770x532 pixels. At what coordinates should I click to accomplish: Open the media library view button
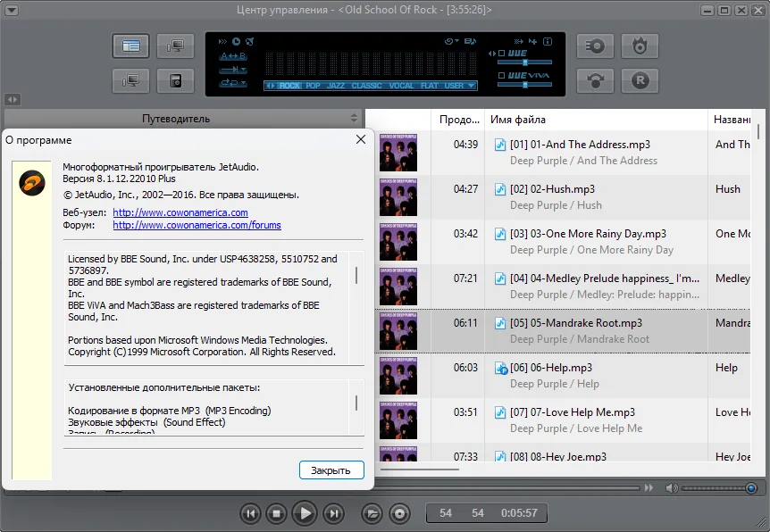click(130, 46)
